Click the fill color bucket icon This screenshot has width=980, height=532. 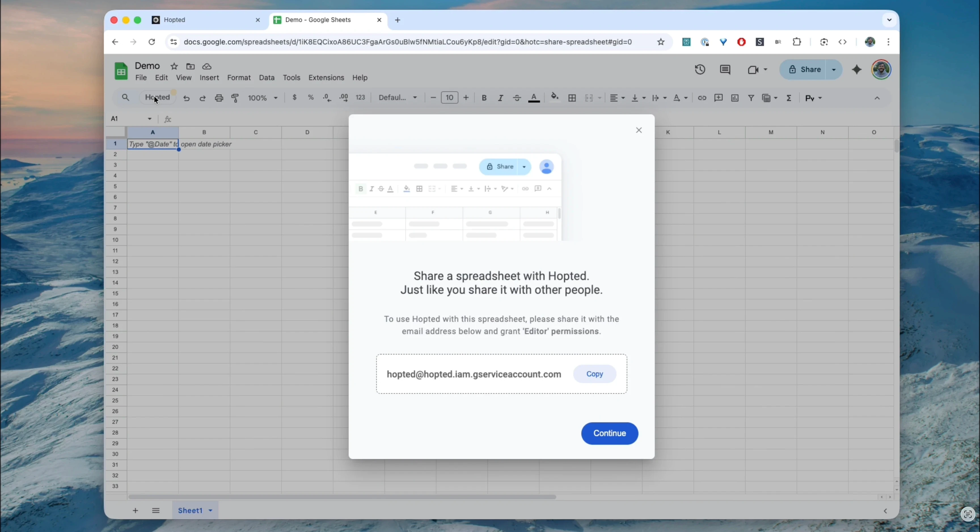tap(555, 97)
